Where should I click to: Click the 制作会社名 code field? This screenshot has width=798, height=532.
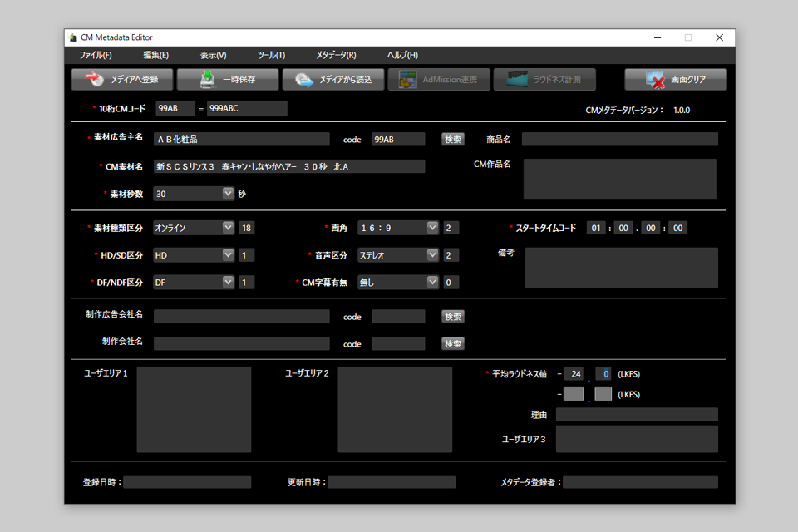click(x=398, y=343)
